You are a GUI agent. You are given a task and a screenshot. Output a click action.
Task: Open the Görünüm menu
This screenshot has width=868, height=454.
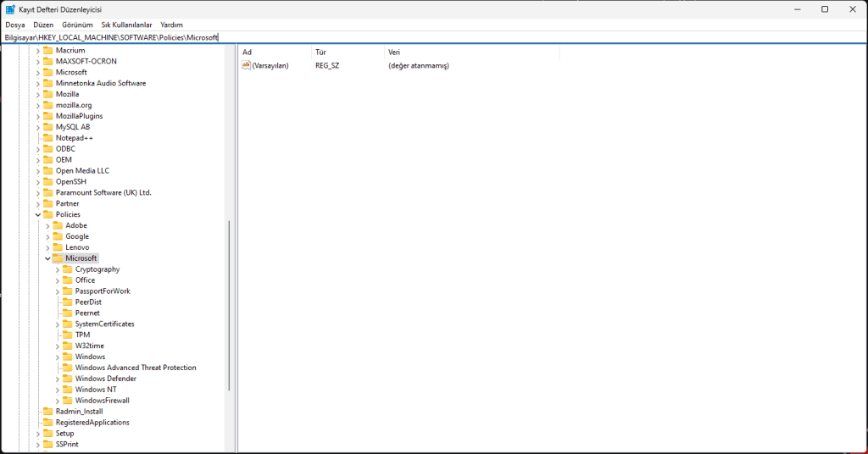[x=77, y=25]
